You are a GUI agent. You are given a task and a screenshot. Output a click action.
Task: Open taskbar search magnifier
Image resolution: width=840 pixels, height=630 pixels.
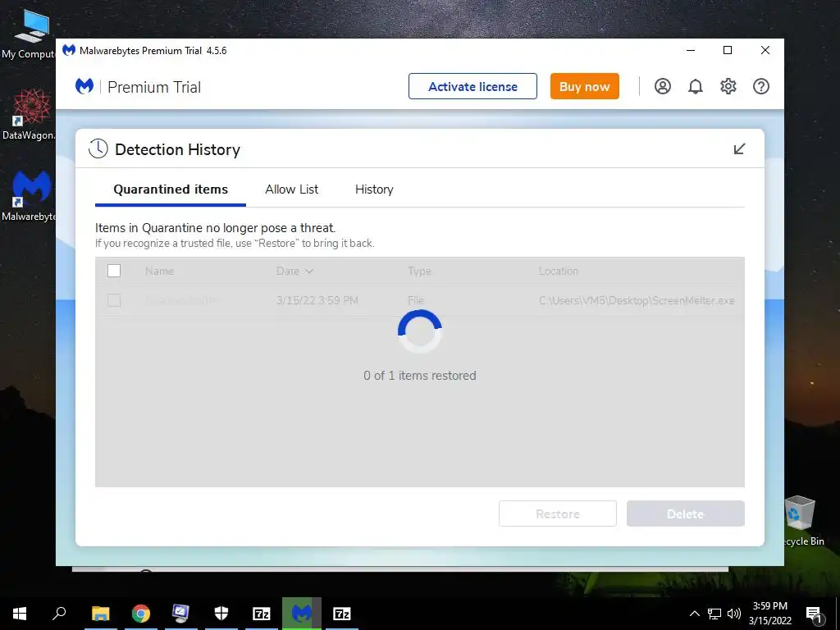pyautogui.click(x=59, y=614)
